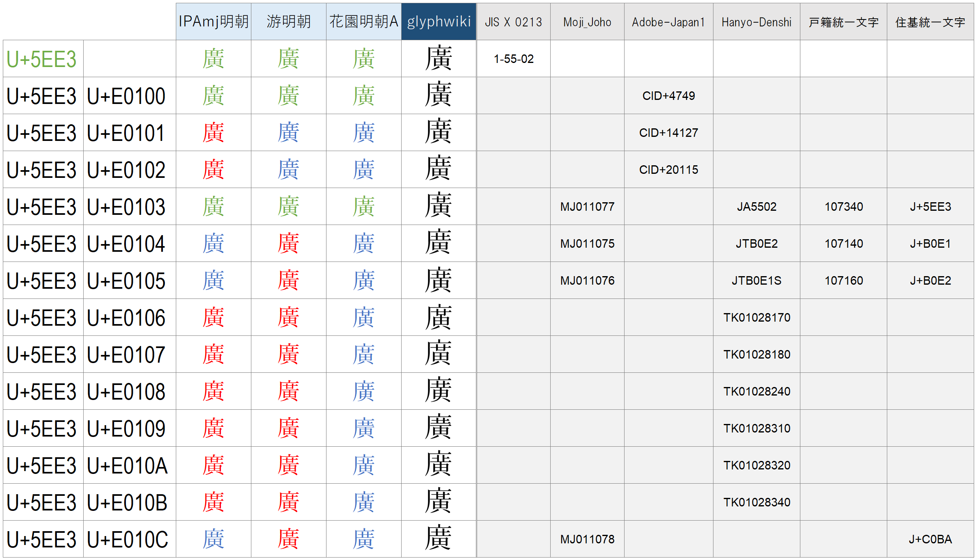
Task: Click the U+E0102 variation selector cell
Action: [x=130, y=169]
